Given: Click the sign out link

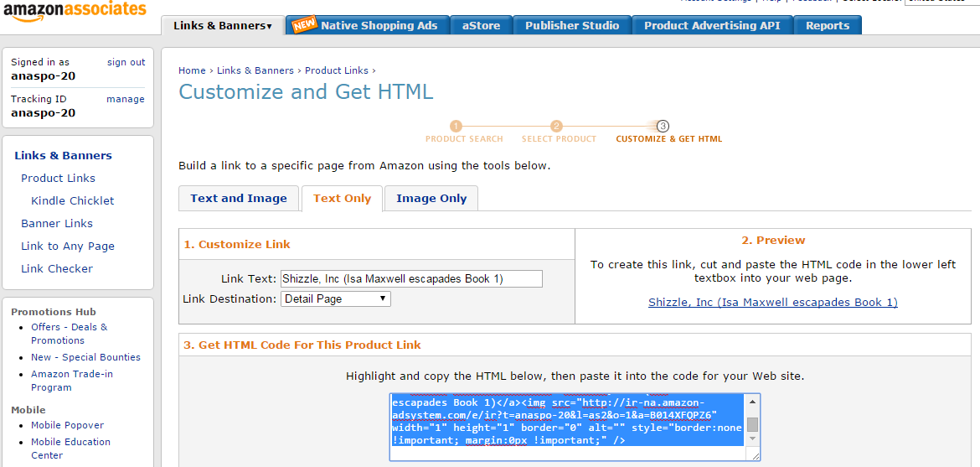Looking at the screenshot, I should (x=126, y=62).
